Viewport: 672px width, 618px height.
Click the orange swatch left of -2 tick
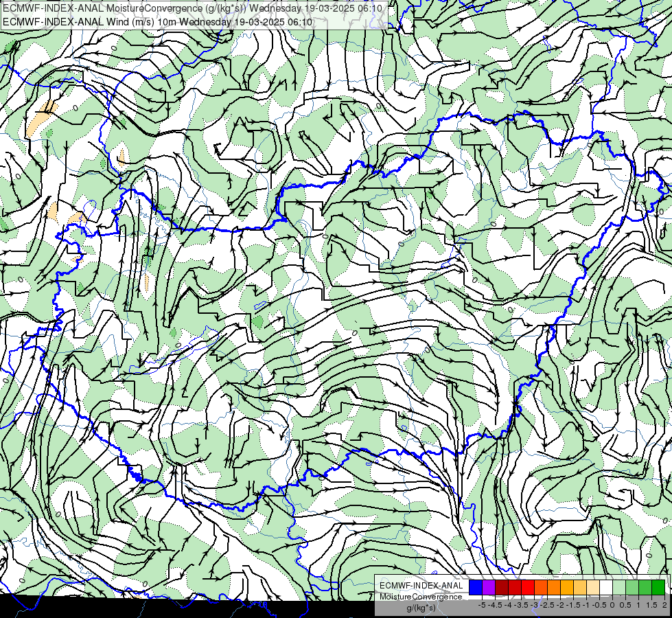point(554,587)
